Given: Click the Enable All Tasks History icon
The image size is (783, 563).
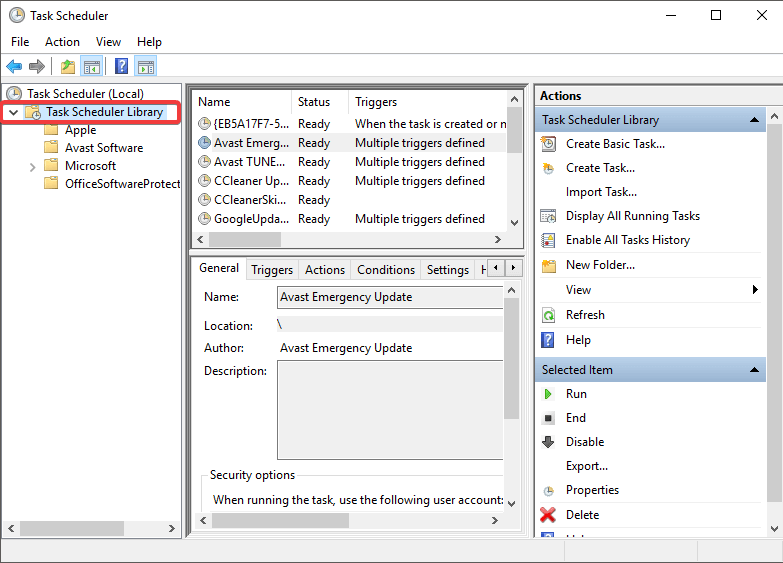Looking at the screenshot, I should [548, 240].
